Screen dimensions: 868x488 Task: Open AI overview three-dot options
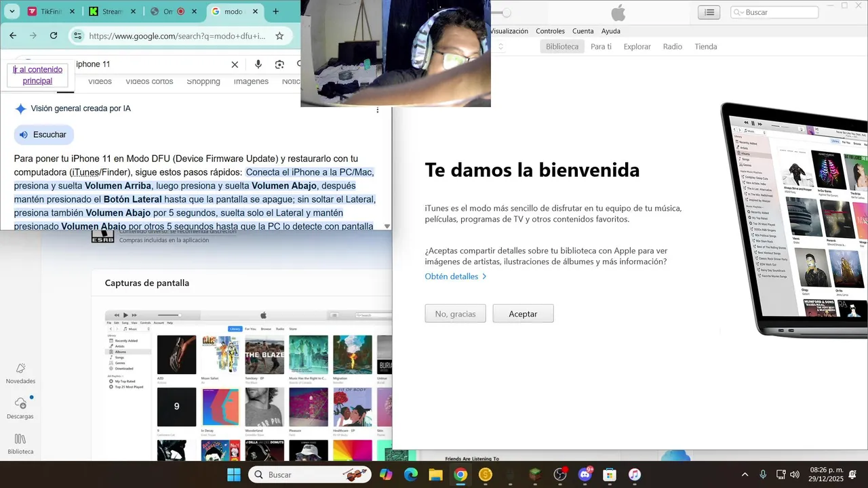(378, 109)
